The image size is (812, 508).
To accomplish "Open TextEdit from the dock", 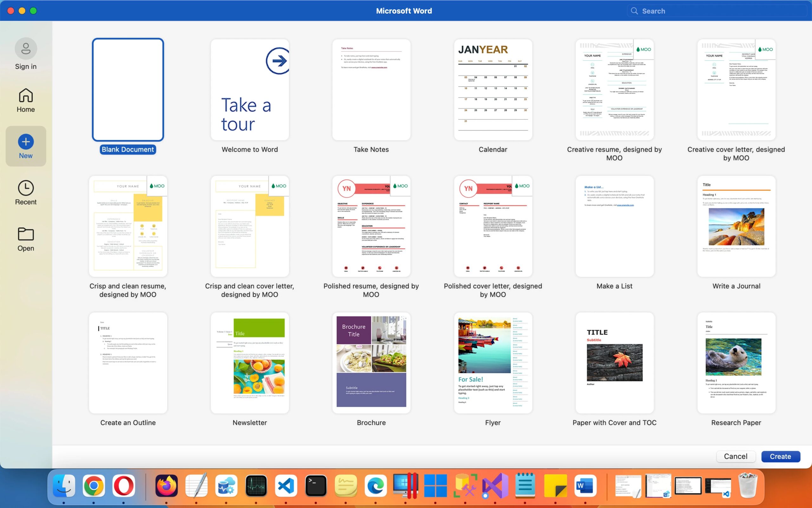I will (196, 486).
